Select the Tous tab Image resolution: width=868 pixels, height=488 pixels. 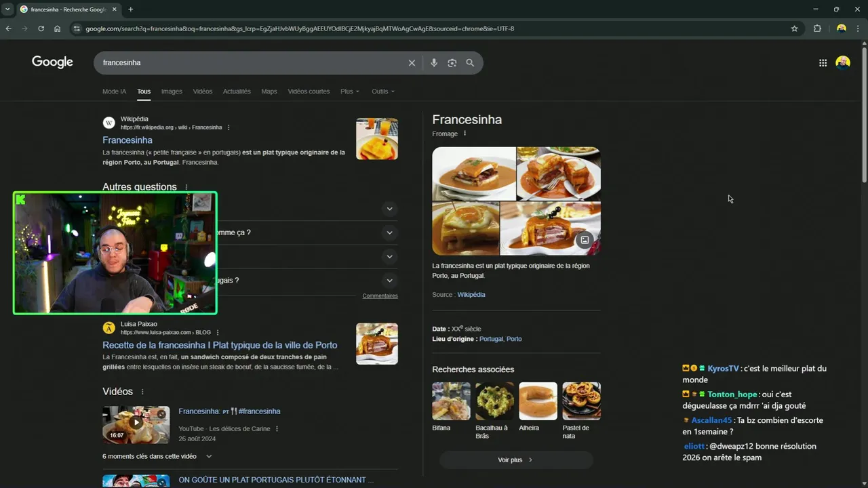point(144,91)
